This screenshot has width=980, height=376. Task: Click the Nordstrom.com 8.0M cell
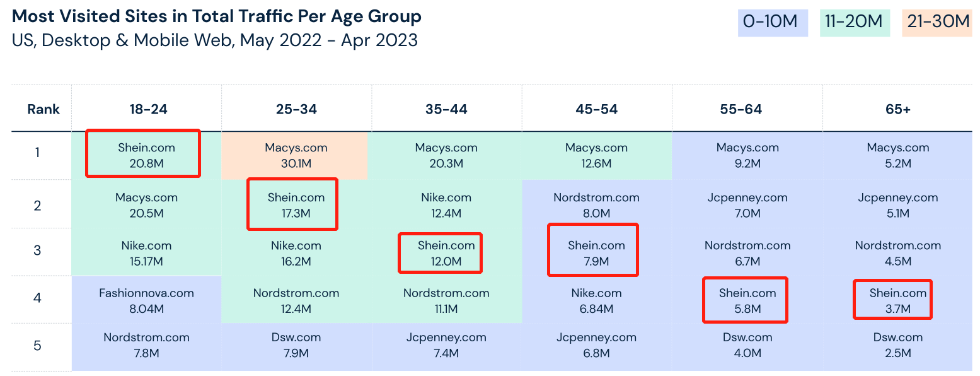pos(596,205)
